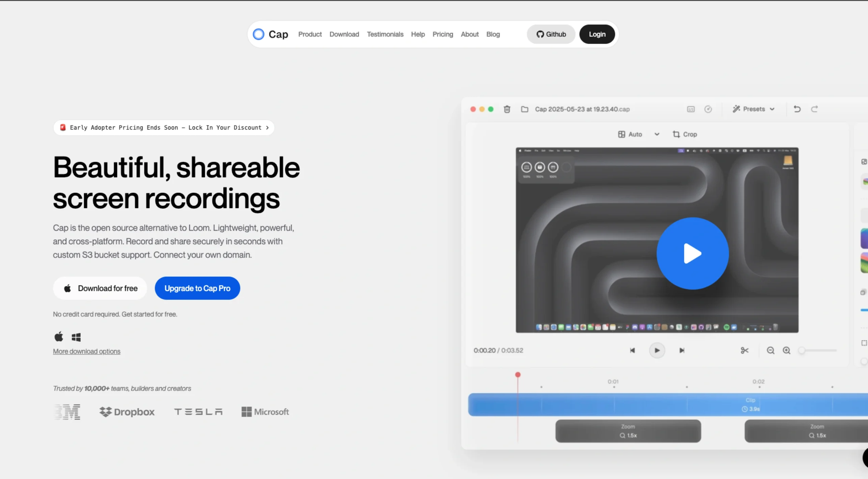This screenshot has height=479, width=868.
Task: Click the redo arrow icon
Action: pyautogui.click(x=814, y=109)
